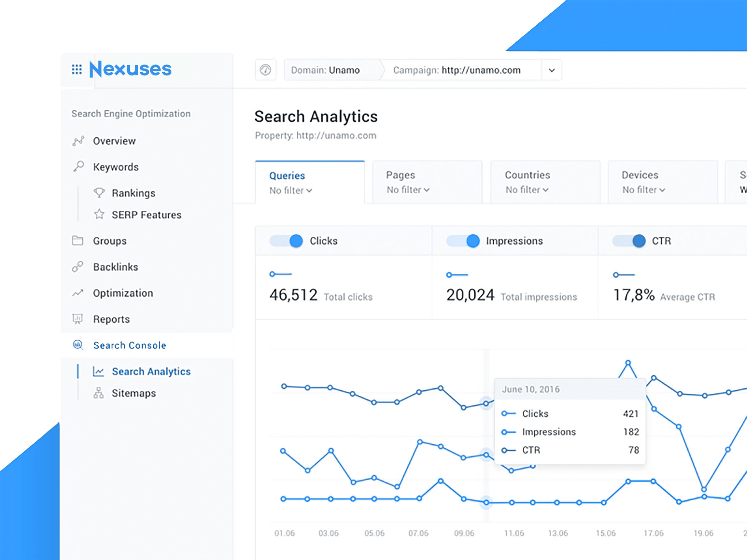
Task: Click the Clicks 421 row in tooltip
Action: (x=570, y=414)
